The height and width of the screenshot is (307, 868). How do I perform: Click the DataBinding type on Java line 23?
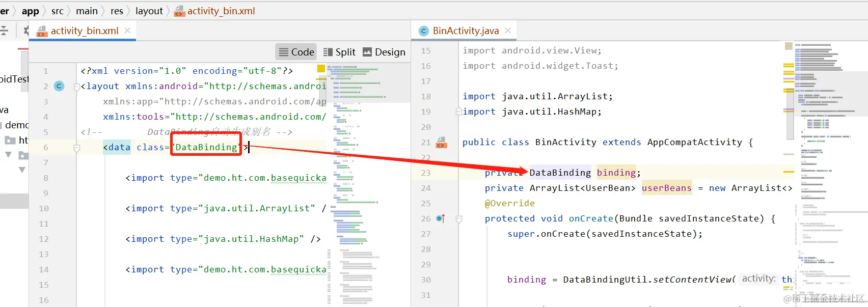coord(560,173)
